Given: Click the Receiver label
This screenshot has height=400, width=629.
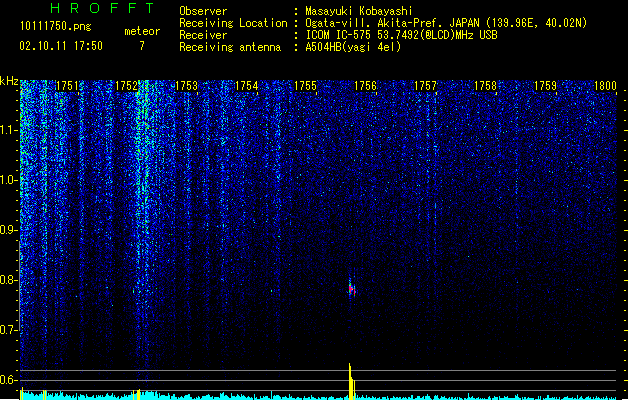Looking at the screenshot, I should [203, 35].
